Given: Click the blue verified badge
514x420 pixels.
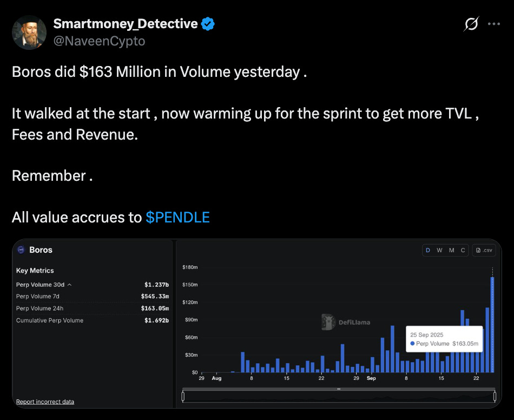Looking at the screenshot, I should 208,24.
